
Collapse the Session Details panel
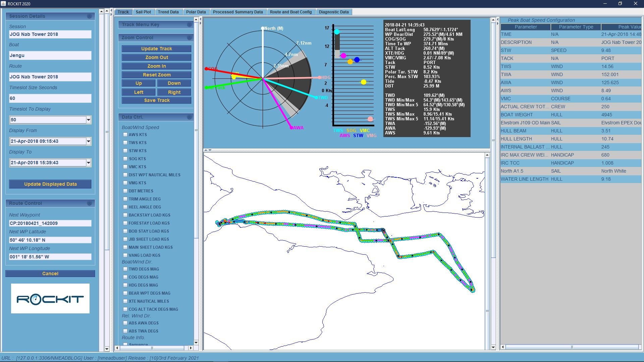click(x=89, y=16)
